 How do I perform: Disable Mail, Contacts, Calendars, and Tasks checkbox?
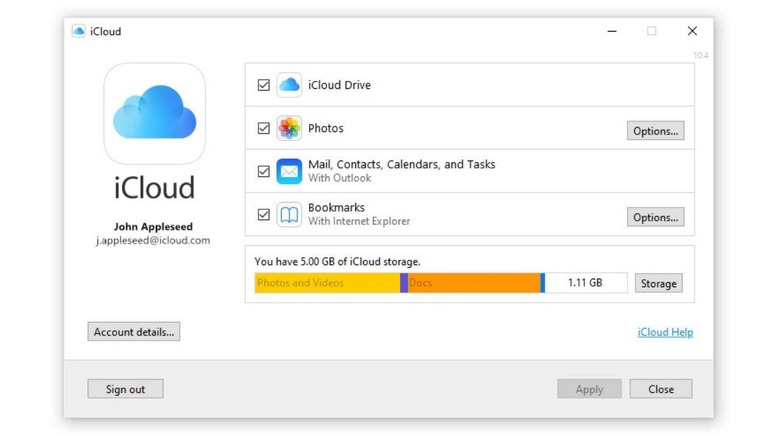point(264,171)
